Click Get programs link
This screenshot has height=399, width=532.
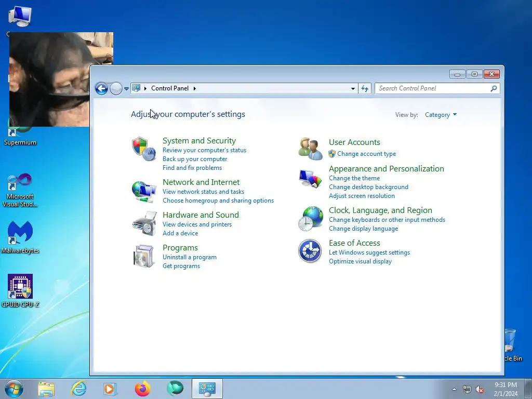tap(181, 266)
